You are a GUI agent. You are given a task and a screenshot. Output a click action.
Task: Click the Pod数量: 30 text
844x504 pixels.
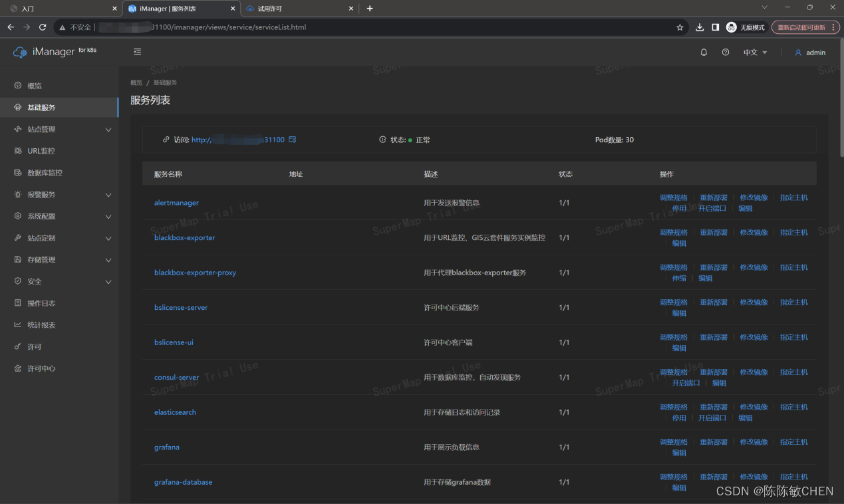tap(615, 140)
